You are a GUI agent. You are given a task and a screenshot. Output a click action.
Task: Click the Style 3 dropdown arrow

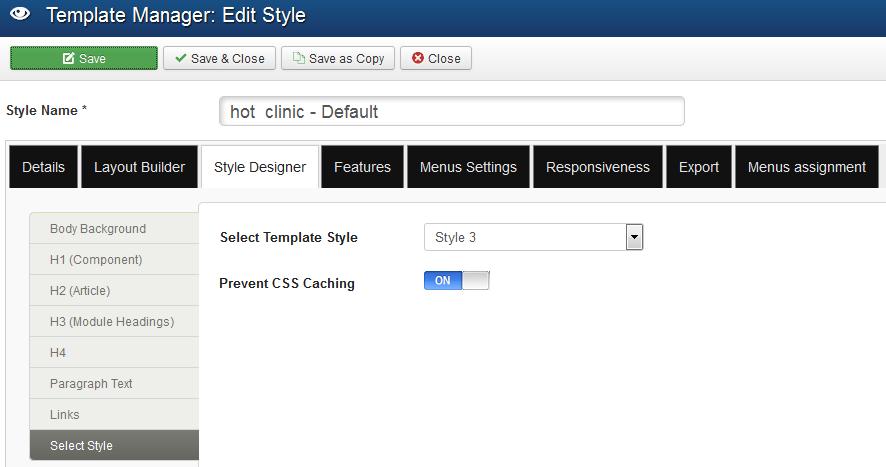(x=635, y=237)
